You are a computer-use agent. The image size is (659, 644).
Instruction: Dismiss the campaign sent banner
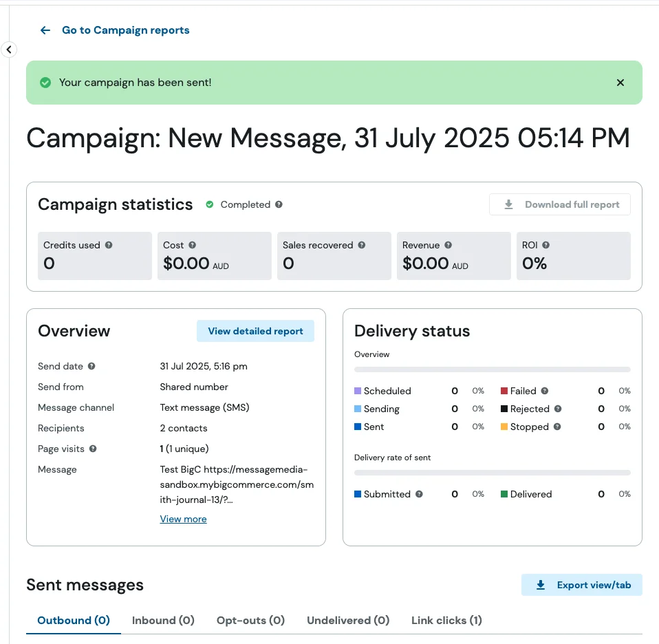620,83
